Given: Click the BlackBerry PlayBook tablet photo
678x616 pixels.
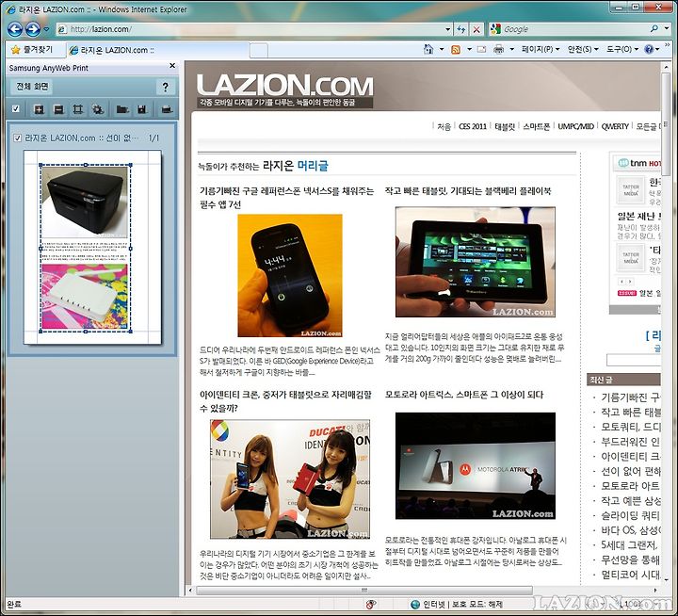Looking at the screenshot, I should pyautogui.click(x=476, y=262).
